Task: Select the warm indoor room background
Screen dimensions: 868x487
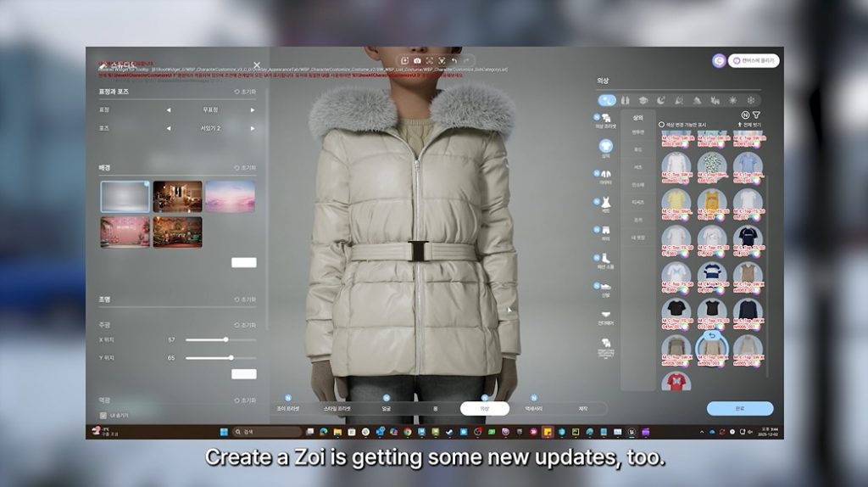Action: pyautogui.click(x=177, y=197)
